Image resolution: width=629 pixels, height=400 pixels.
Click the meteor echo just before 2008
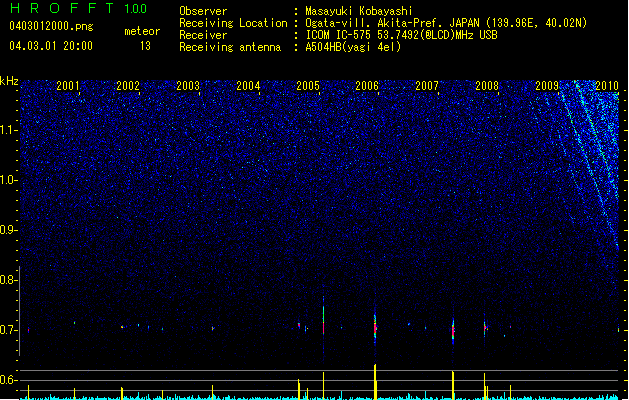(x=485, y=328)
